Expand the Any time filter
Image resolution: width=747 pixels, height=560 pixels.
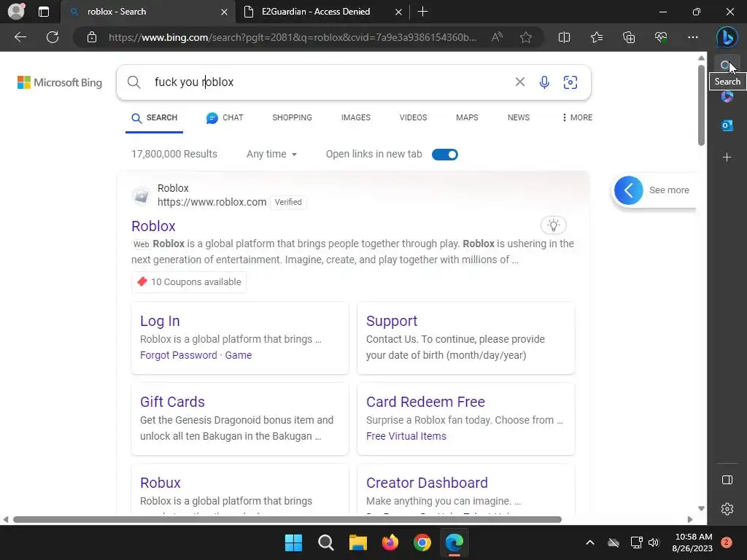tap(271, 155)
